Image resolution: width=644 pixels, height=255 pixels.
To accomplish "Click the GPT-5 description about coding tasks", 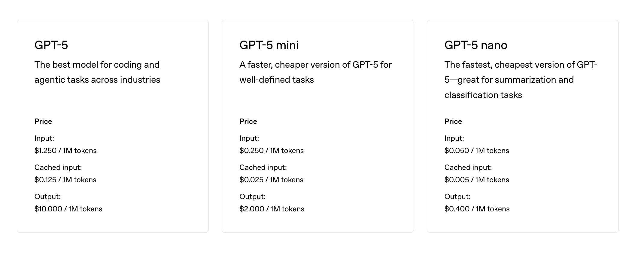I will click(x=97, y=72).
